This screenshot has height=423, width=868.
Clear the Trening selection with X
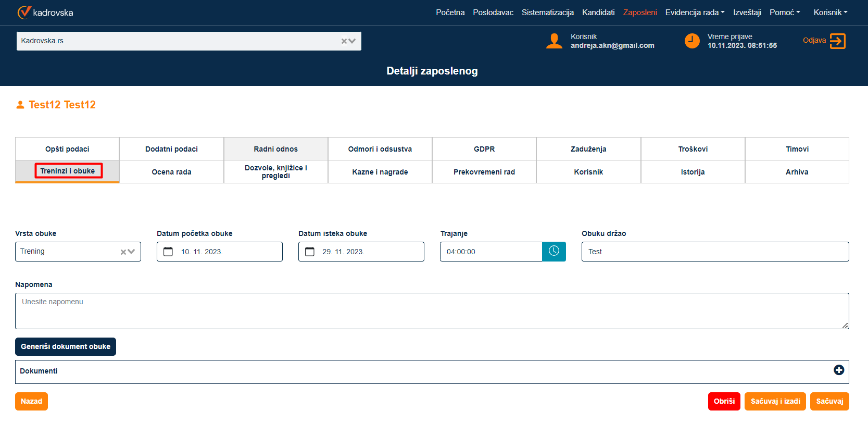123,252
